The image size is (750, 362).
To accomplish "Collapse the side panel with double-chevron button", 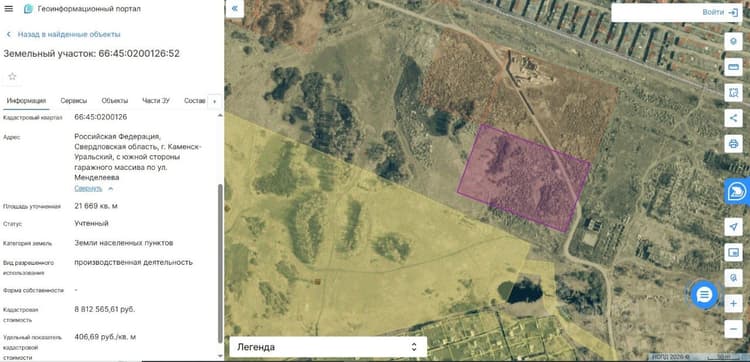I will pyautogui.click(x=234, y=9).
